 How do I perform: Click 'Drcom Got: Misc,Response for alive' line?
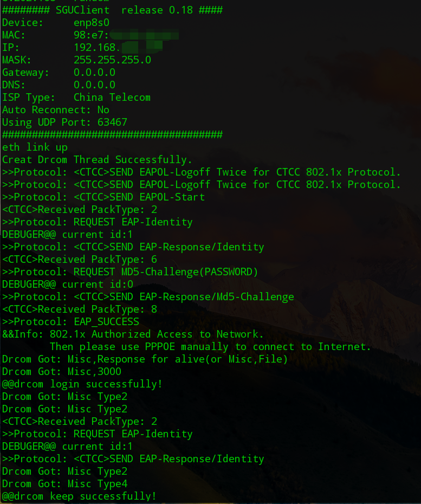click(x=145, y=359)
